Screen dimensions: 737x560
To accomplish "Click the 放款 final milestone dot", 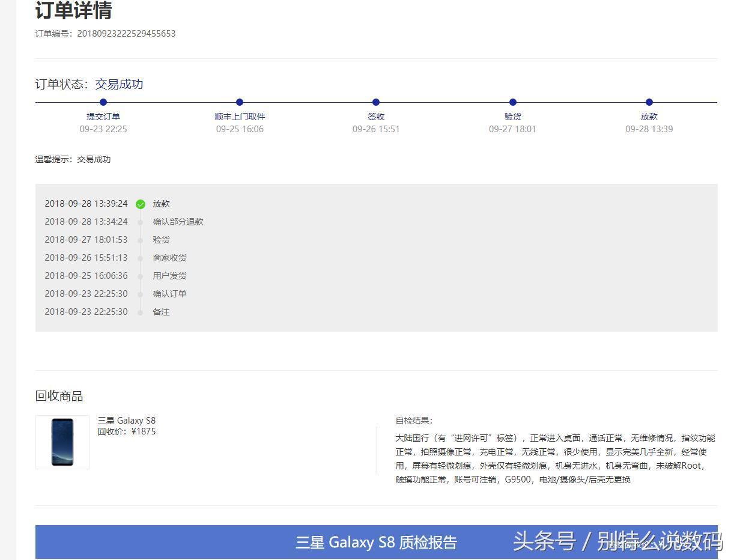I will (x=649, y=102).
